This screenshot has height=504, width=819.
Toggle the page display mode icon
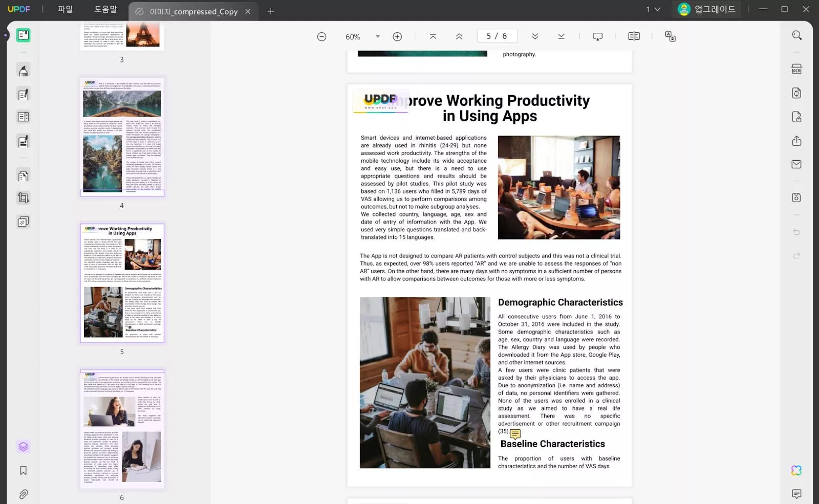pyautogui.click(x=634, y=36)
